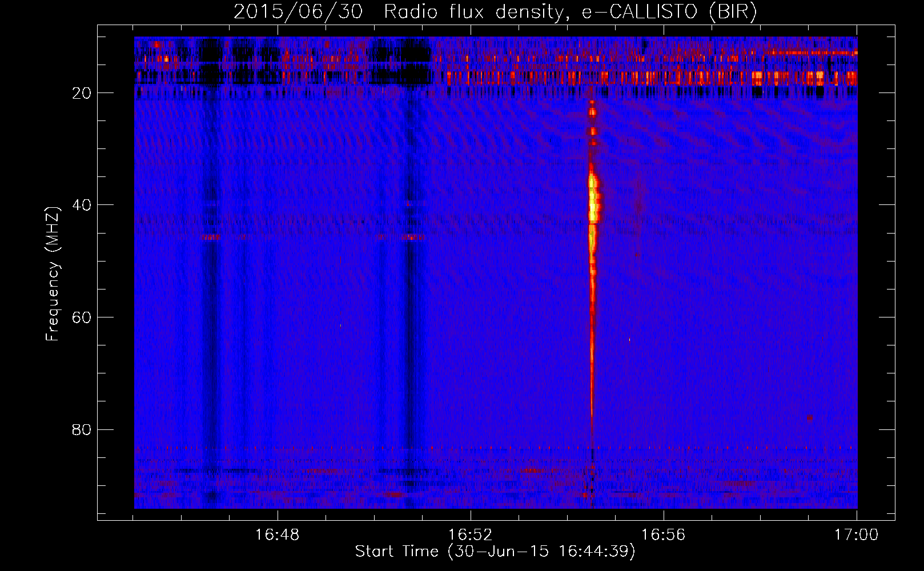Screen dimensions: 924x571
Task: Click the '60' frequency tick label
Action: click(x=82, y=317)
